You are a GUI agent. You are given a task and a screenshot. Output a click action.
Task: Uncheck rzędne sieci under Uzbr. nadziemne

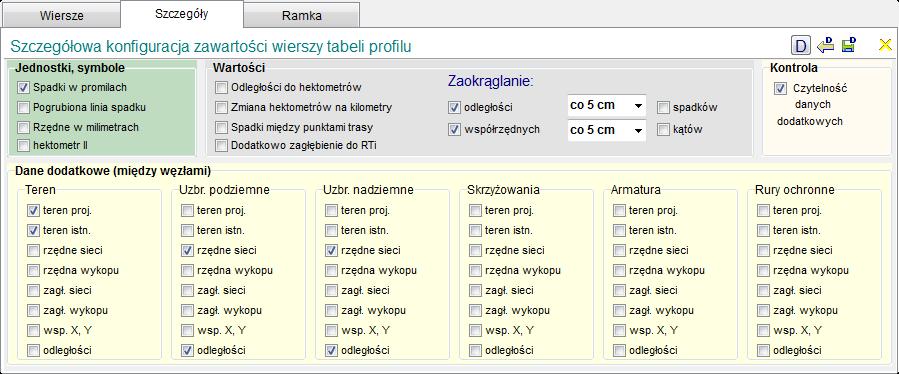[331, 251]
